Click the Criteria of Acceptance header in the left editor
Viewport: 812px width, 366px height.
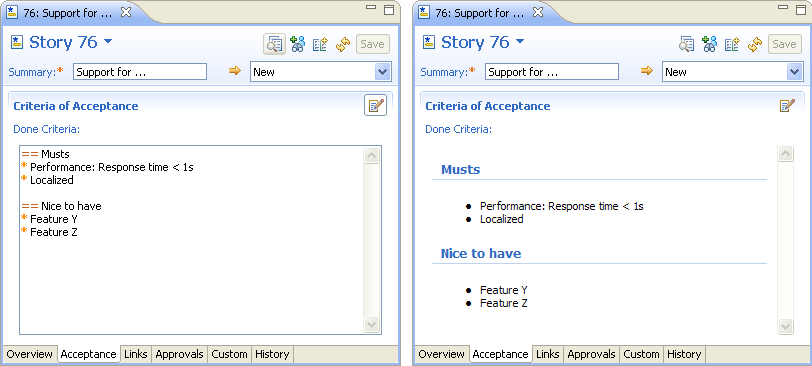click(76, 106)
